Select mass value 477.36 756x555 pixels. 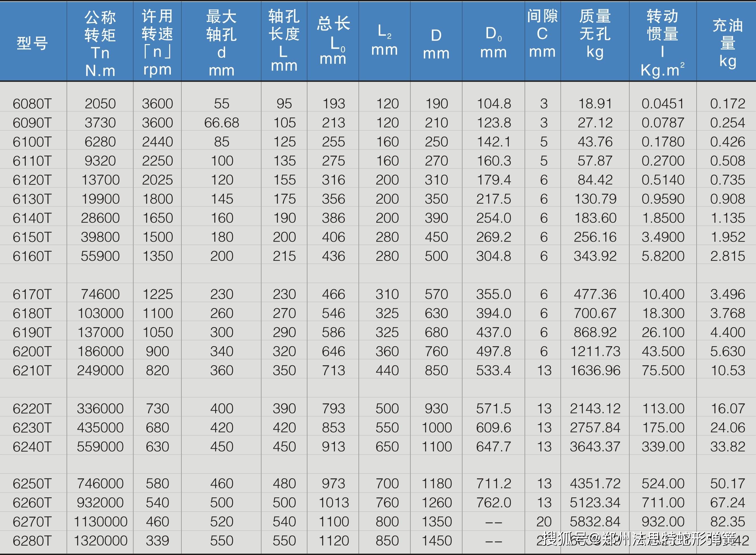(x=595, y=294)
